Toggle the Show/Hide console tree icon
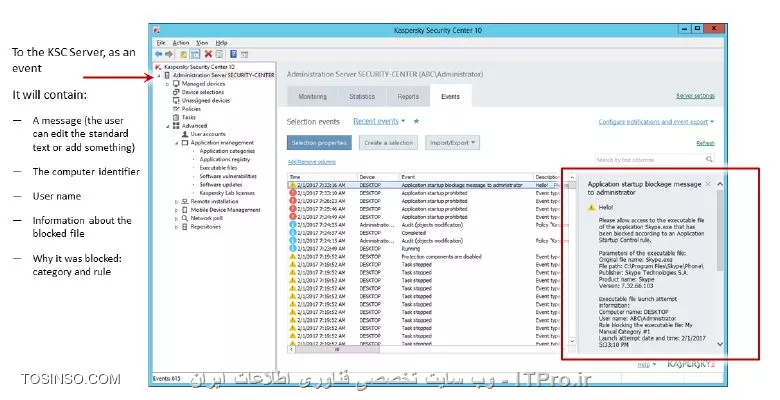Image resolution: width=780 pixels, height=400 pixels. [x=195, y=54]
